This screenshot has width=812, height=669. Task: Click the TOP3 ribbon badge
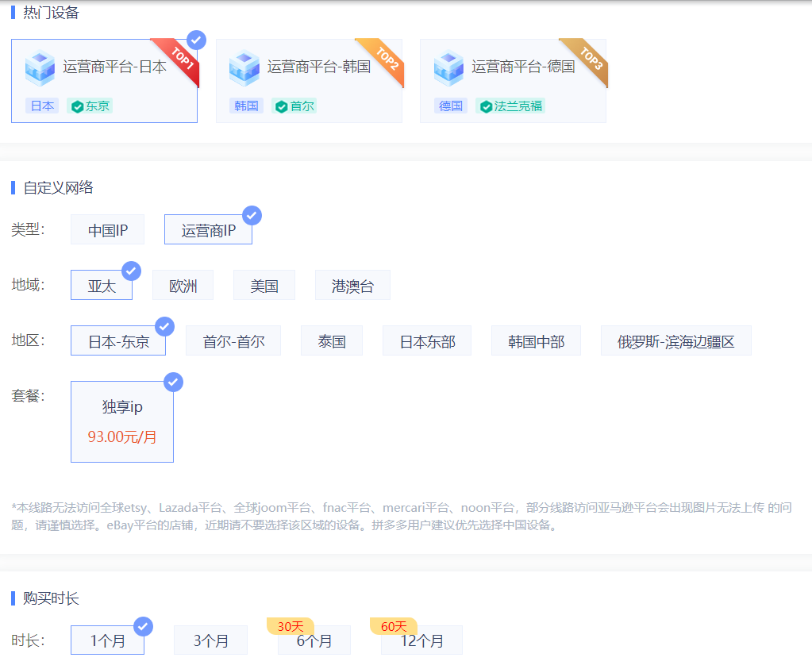pos(590,58)
